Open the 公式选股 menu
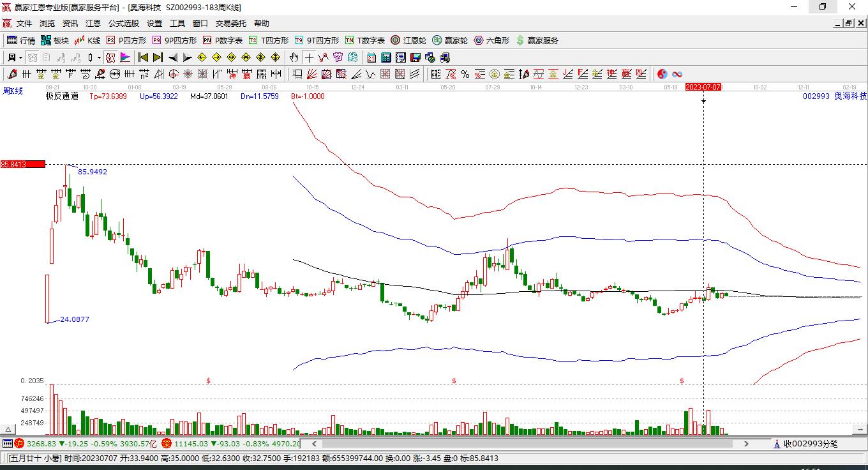The height and width of the screenshot is (470, 868). tap(124, 24)
